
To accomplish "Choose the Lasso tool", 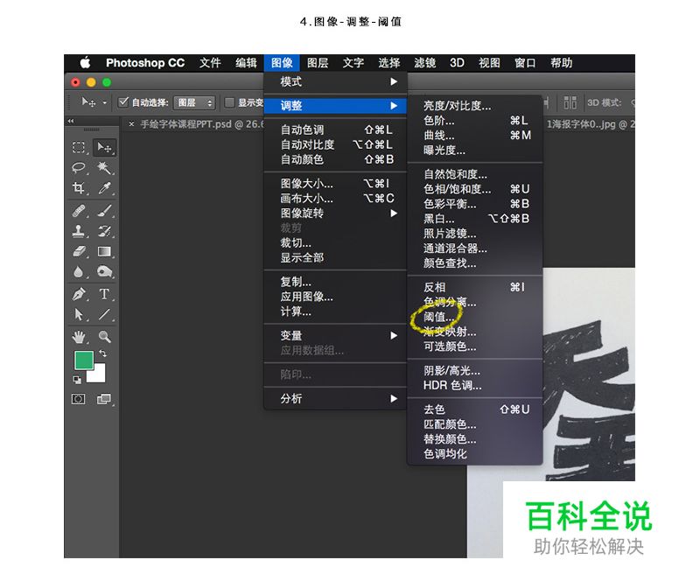I will (x=79, y=167).
